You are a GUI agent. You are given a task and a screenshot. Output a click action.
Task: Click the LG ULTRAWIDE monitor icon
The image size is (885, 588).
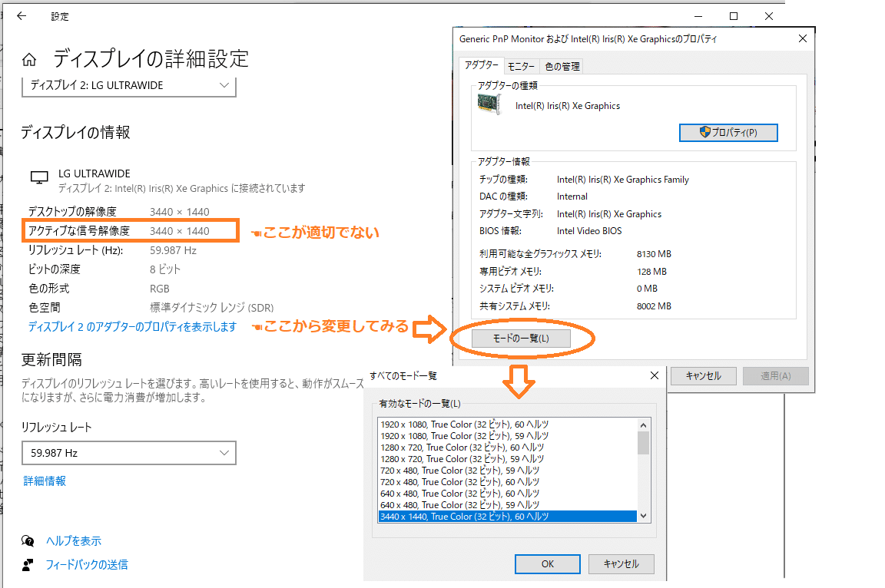click(39, 177)
